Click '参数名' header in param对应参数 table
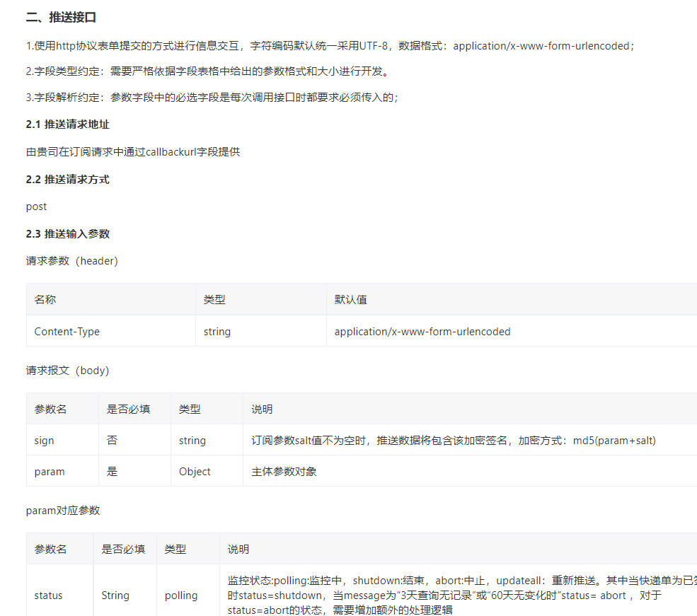The width and height of the screenshot is (697, 616). click(60, 549)
